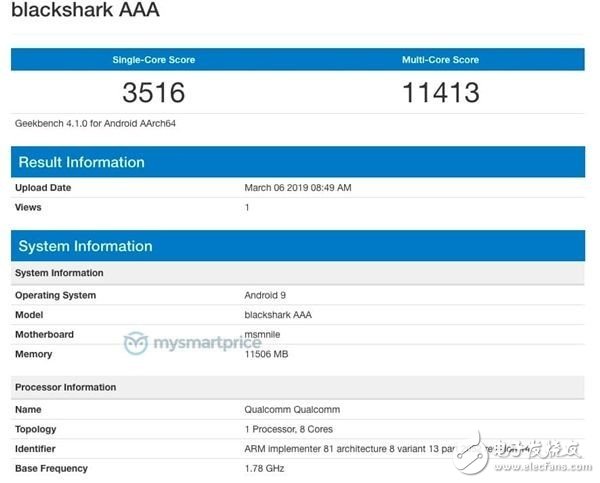Click the Result Information section header

pyautogui.click(x=298, y=162)
